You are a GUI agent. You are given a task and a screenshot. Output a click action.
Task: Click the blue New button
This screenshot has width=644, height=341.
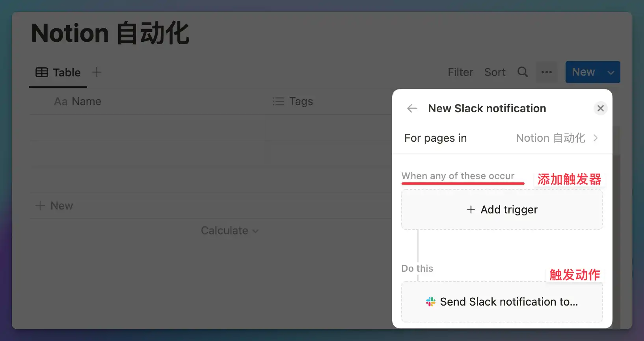[x=583, y=72]
